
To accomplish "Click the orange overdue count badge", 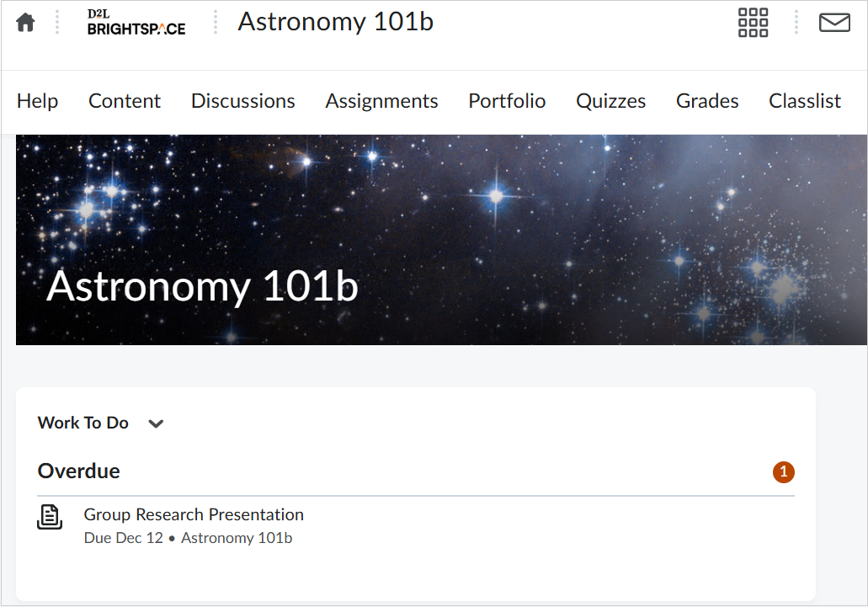I will click(783, 472).
